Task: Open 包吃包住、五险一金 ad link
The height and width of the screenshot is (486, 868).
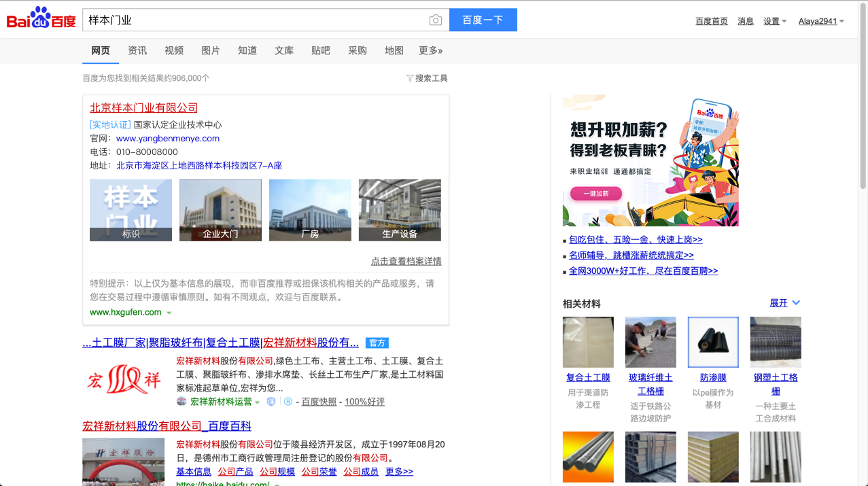Action: pos(636,240)
